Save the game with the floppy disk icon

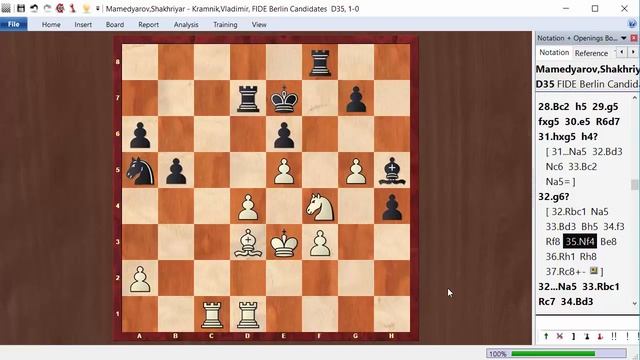21,8
